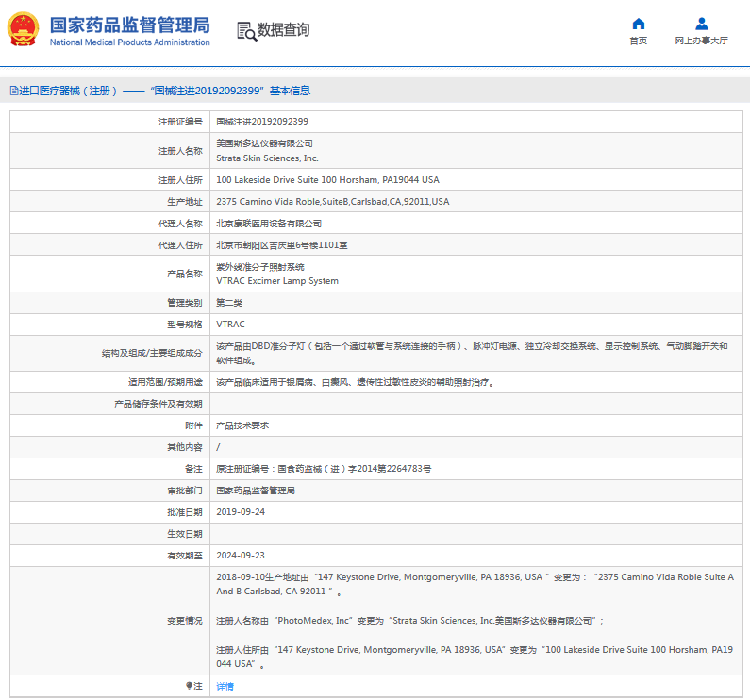Image resolution: width=750 pixels, height=700 pixels.
Task: Select the 进口医疗器械（注册）breadcrumb title
Action: (68, 91)
